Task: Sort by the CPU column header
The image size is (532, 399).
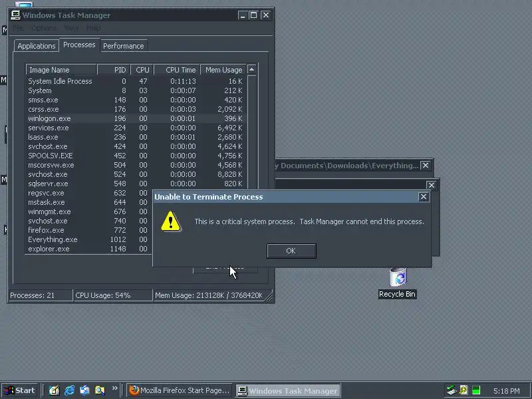Action: coord(142,70)
